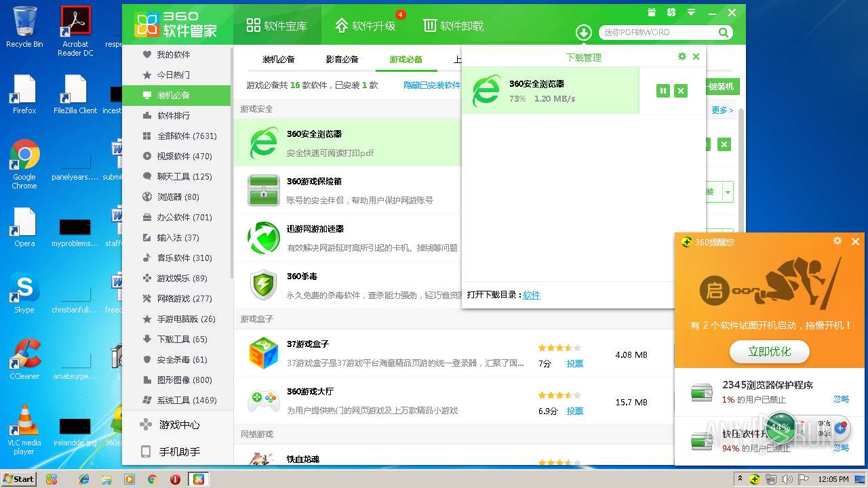
Task: Select 音乐软件 (310) category
Action: (x=176, y=258)
